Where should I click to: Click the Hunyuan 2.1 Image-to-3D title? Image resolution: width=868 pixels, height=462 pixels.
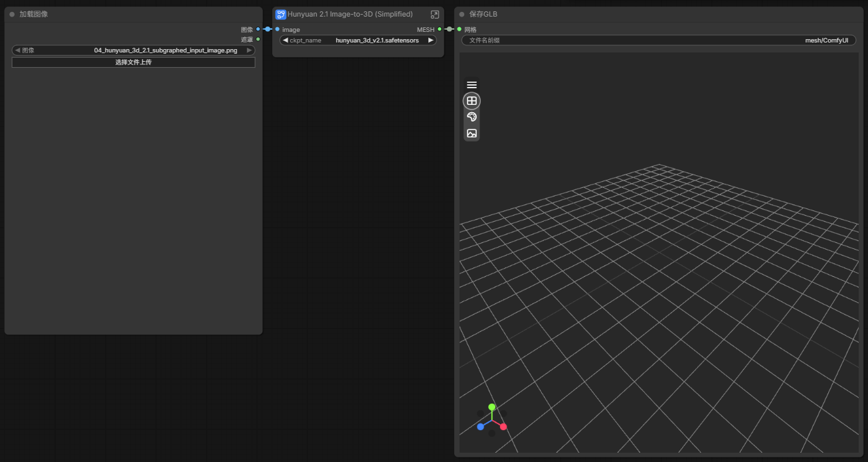(x=350, y=14)
